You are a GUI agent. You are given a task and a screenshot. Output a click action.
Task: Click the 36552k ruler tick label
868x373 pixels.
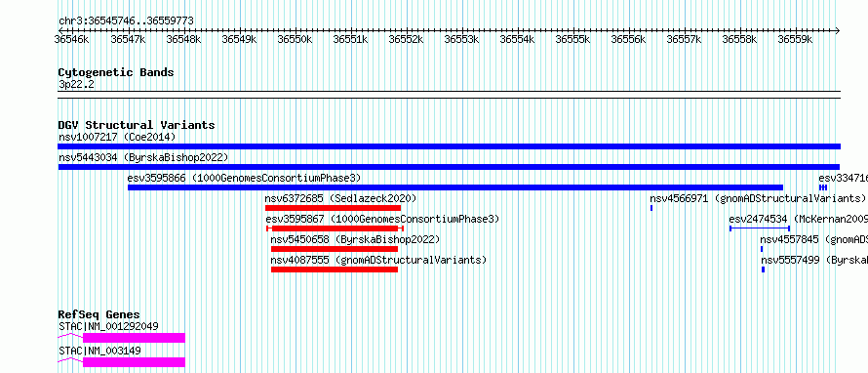point(407,39)
